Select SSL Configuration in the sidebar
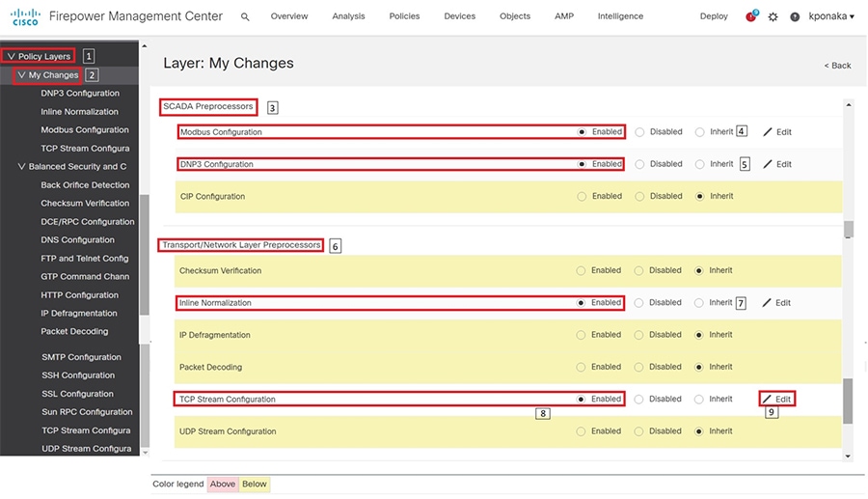Screen dimensions: 868x499 77,394
